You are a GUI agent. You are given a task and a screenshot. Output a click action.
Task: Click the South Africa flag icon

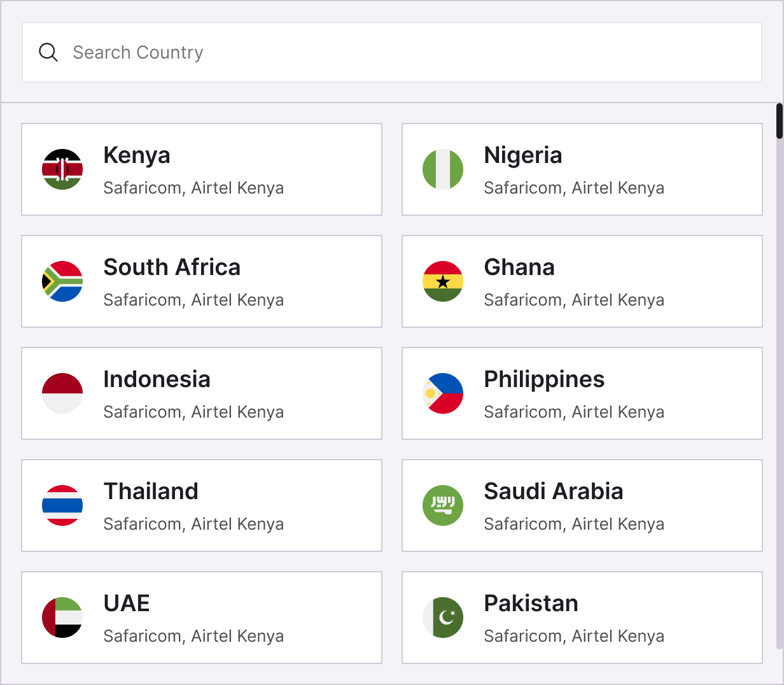pos(62,281)
